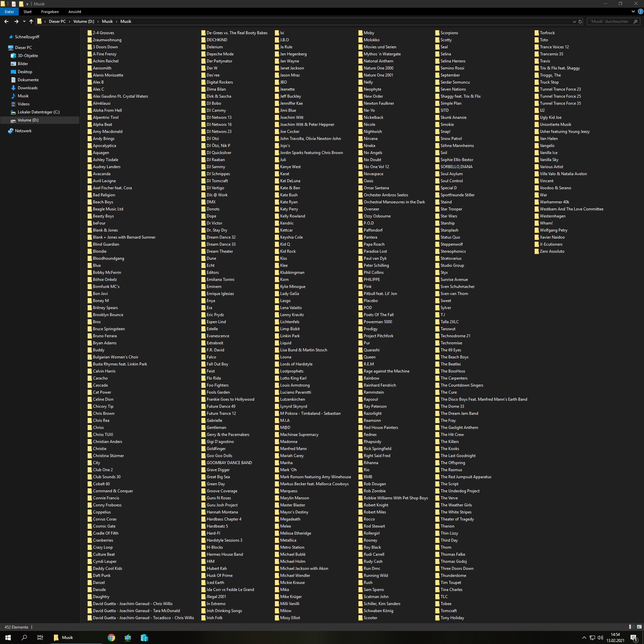Viewport: 644px width, 644px height.
Task: Open the clock and date flyout
Action: coord(615,638)
